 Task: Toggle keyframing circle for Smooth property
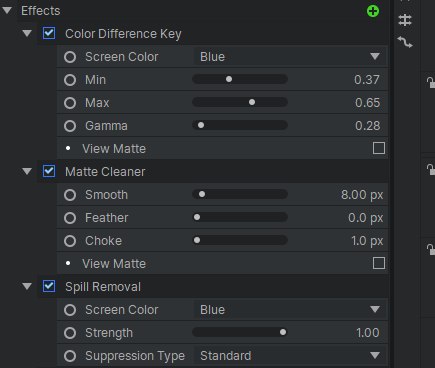(x=70, y=195)
